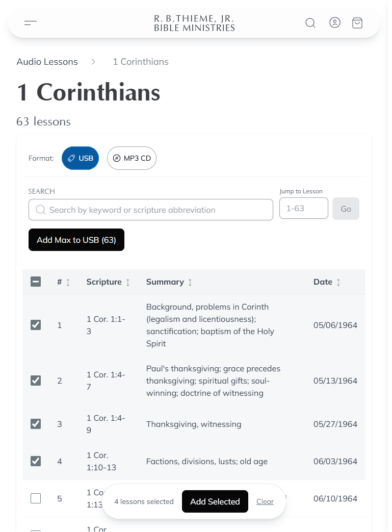Click Add Max to USB (63)
The height and width of the screenshot is (532, 392).
(76, 240)
